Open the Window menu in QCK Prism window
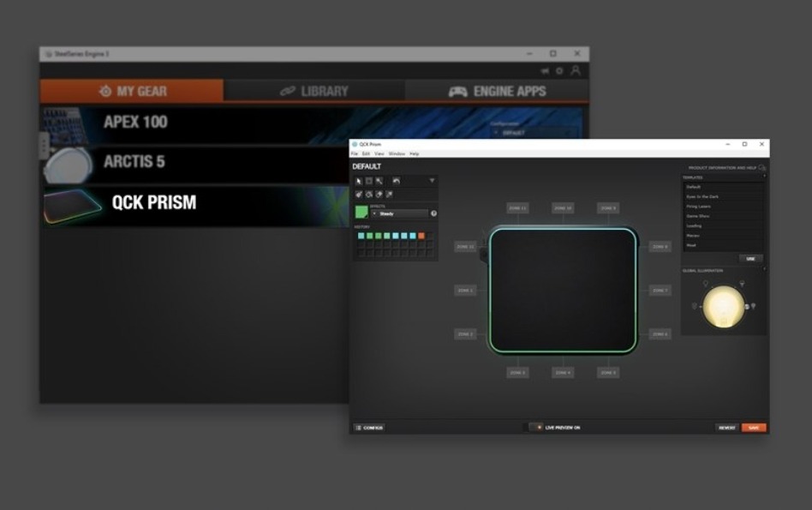This screenshot has height=510, width=812. coord(397,154)
